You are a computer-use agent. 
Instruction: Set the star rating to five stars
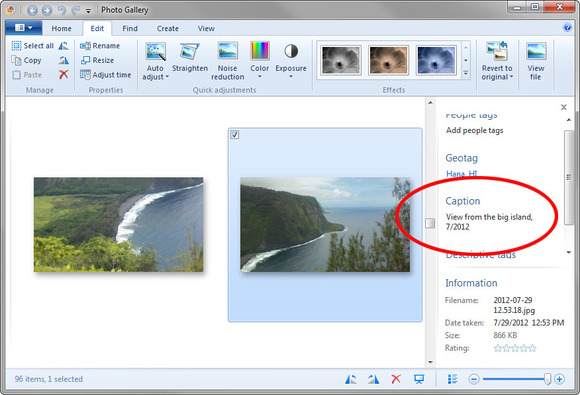pyautogui.click(x=532, y=348)
